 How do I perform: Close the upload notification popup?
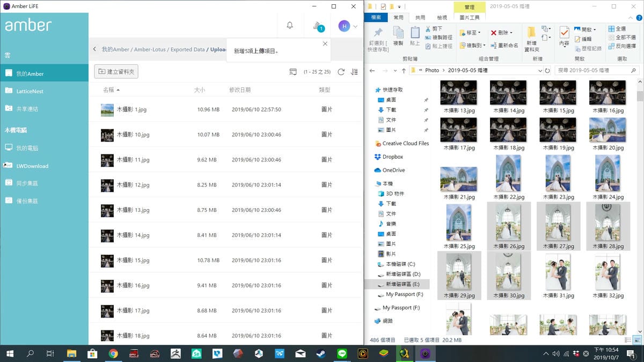click(x=325, y=44)
